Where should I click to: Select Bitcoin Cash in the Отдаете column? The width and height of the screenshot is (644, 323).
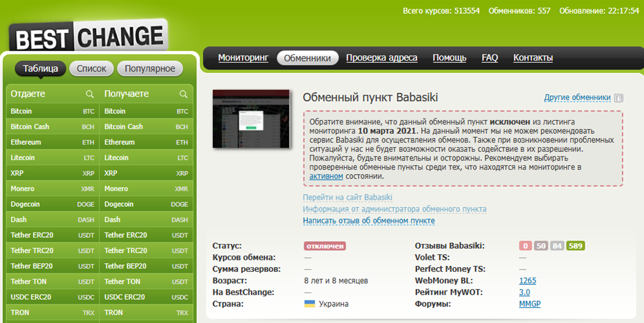[x=53, y=127]
